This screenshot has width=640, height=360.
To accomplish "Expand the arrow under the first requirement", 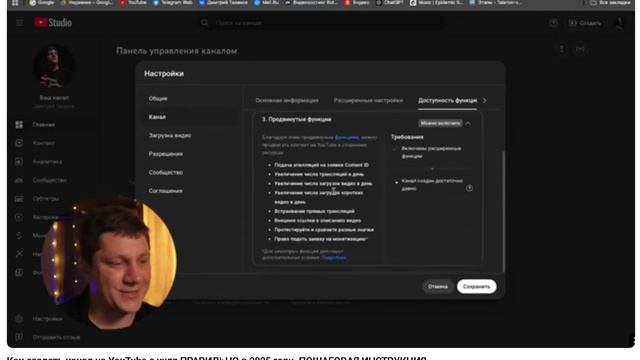I will (x=432, y=169).
